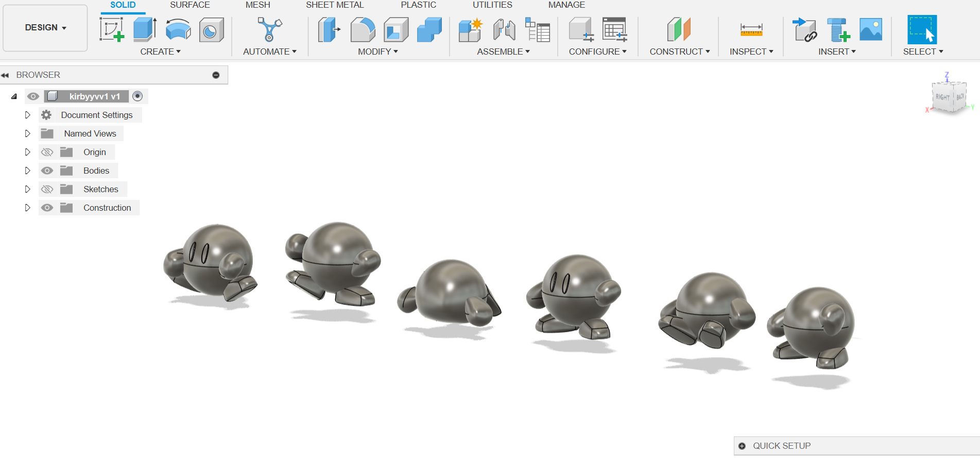Collapse the Browser panel with double arrows
The width and height of the screenshot is (980, 473).
(5, 75)
